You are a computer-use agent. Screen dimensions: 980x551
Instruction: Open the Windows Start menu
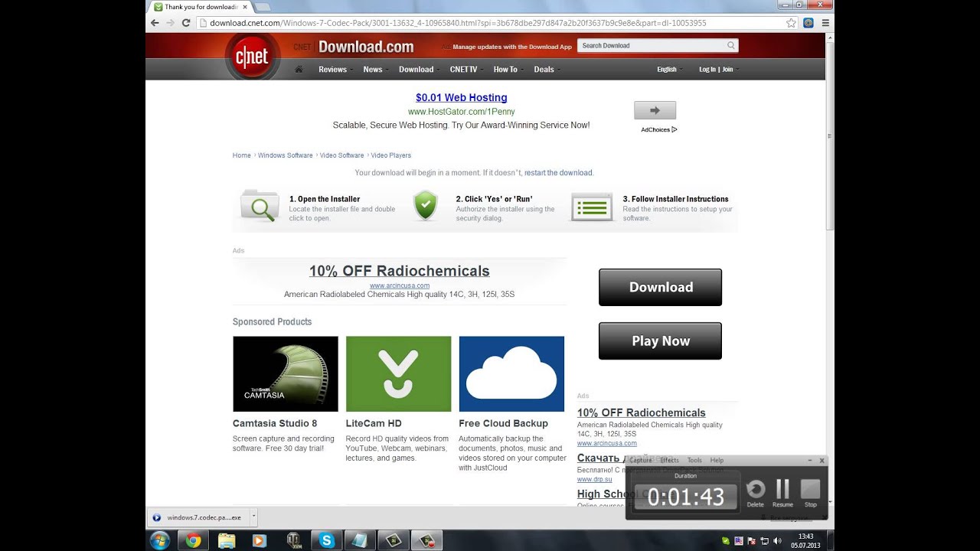pyautogui.click(x=160, y=540)
